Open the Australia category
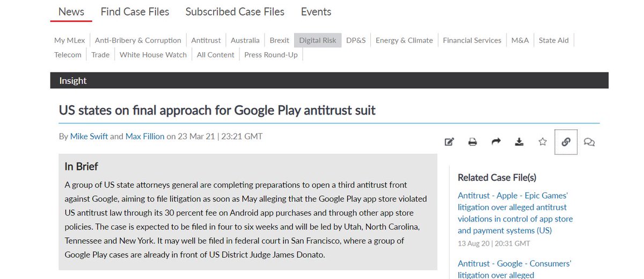 point(245,40)
